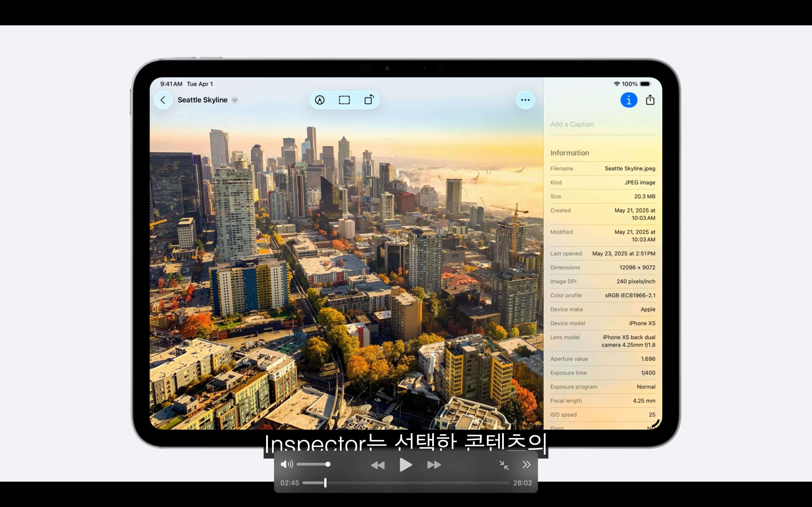Expand the double-chevron player options
The height and width of the screenshot is (507, 812).
pos(526,464)
